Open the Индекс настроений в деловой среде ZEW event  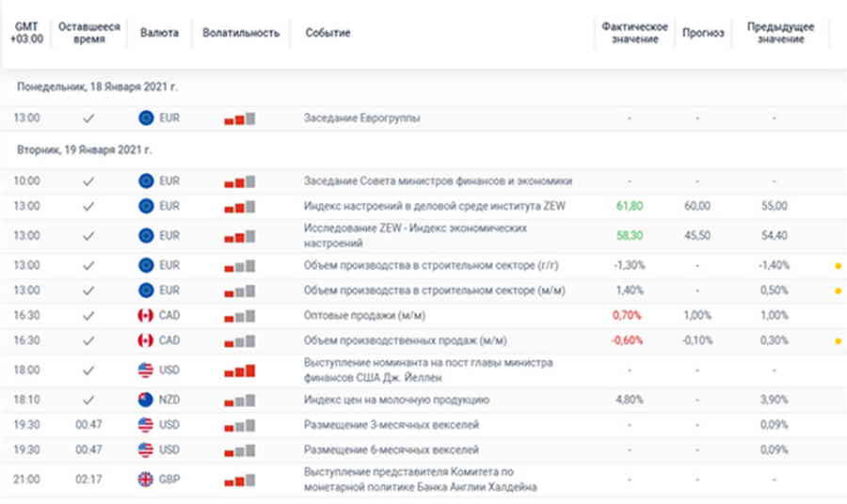[x=436, y=206]
